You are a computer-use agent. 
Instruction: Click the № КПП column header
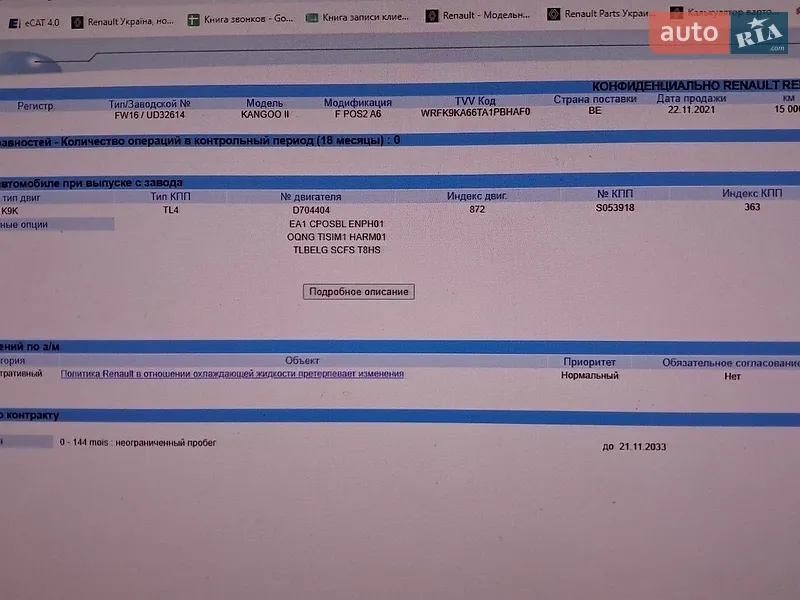coord(615,194)
